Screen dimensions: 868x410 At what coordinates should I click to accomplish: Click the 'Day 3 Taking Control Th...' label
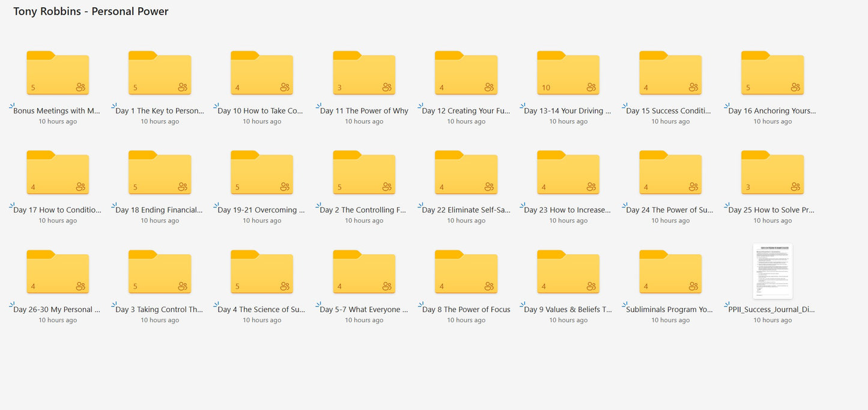[x=159, y=310]
